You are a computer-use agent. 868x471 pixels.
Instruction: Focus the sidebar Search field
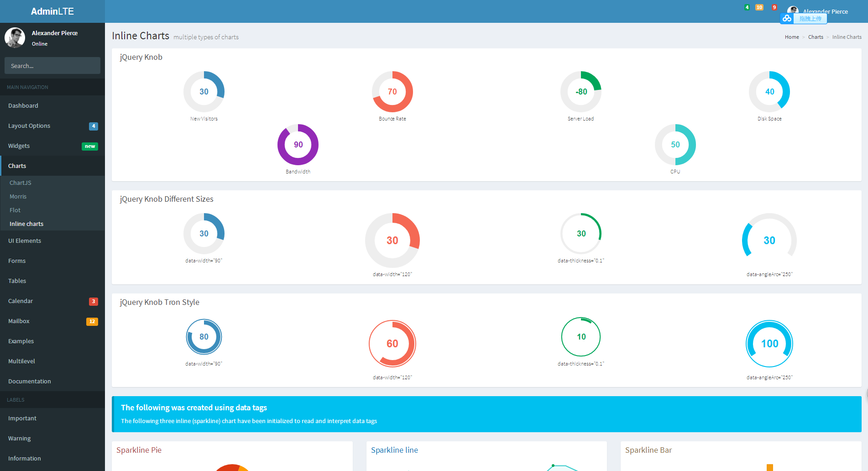tap(52, 66)
